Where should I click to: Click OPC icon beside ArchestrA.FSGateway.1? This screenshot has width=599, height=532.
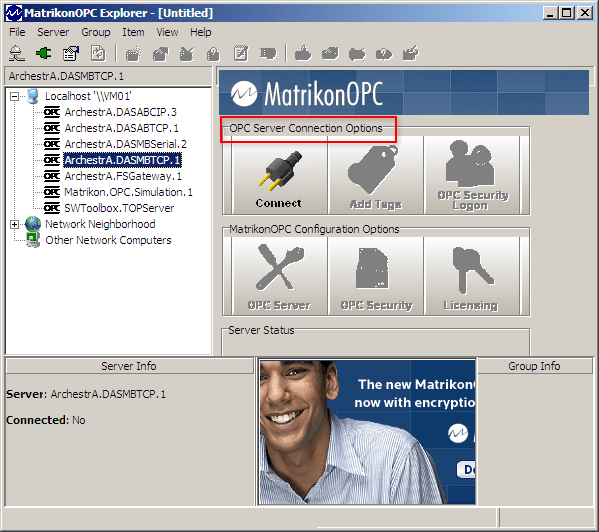pos(52,176)
